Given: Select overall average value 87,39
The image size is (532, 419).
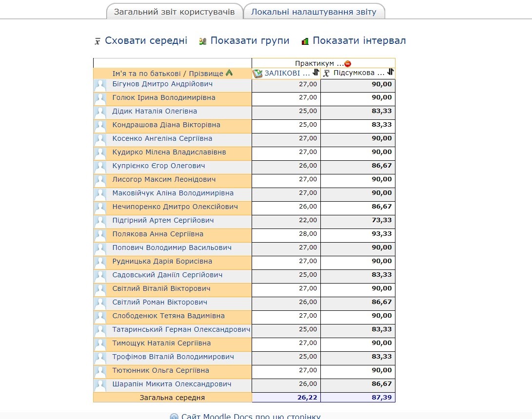Looking at the screenshot, I should [382, 397].
